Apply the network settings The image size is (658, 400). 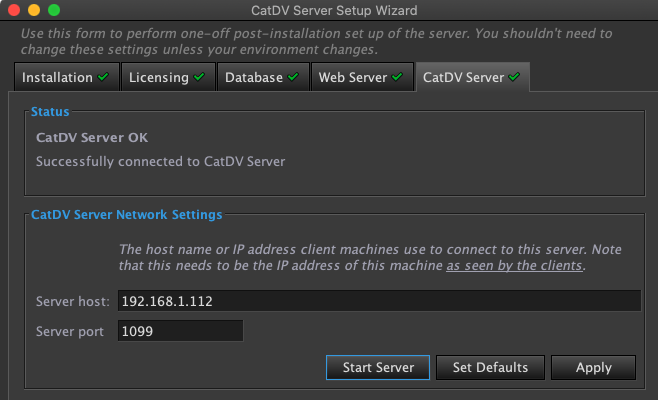click(593, 367)
